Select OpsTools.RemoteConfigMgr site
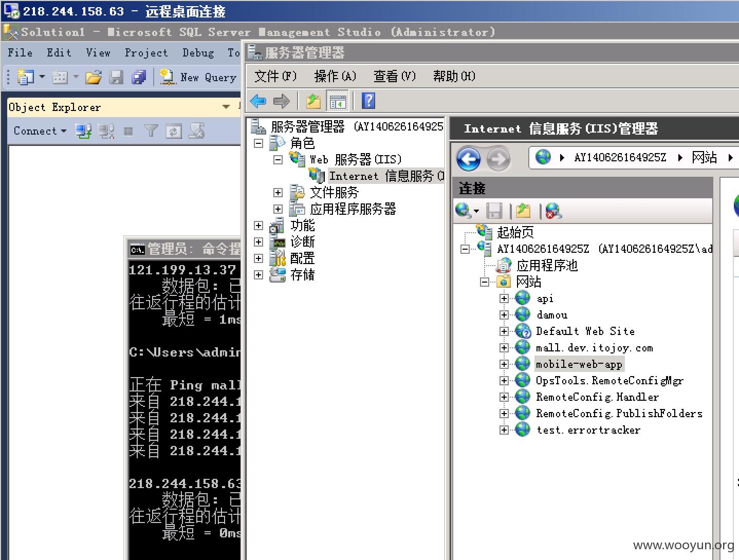Viewport: 739px width, 560px height. (x=609, y=381)
